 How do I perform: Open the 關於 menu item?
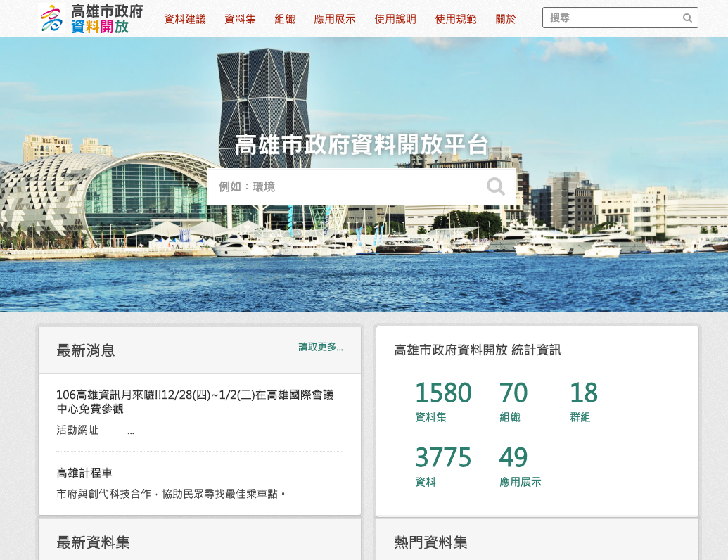point(506,19)
